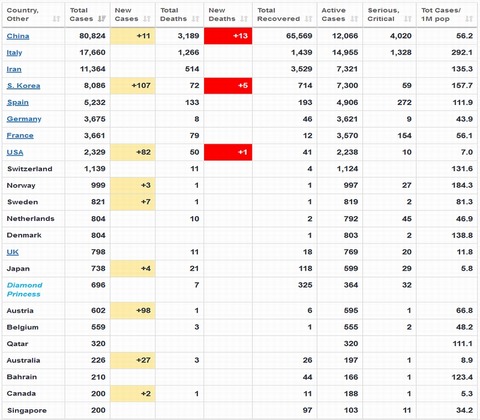Open the S. Korea country link
Viewport: 480px width, 420px height.
tap(23, 86)
